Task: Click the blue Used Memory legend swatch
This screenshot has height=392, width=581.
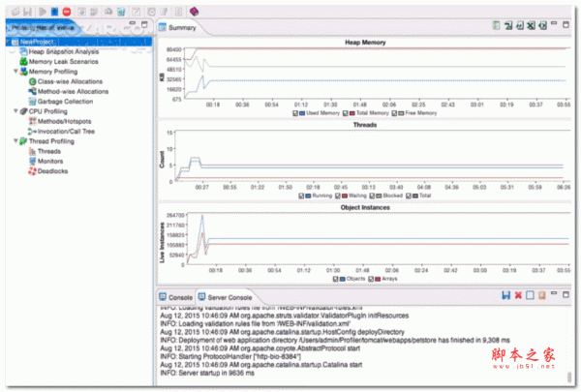Action: (x=302, y=113)
